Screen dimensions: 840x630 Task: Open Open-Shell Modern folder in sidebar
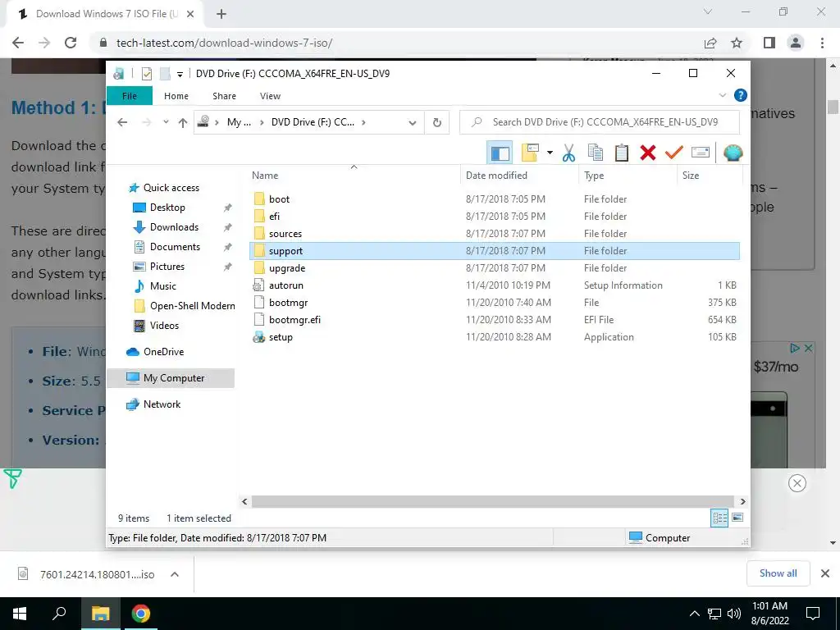click(192, 306)
